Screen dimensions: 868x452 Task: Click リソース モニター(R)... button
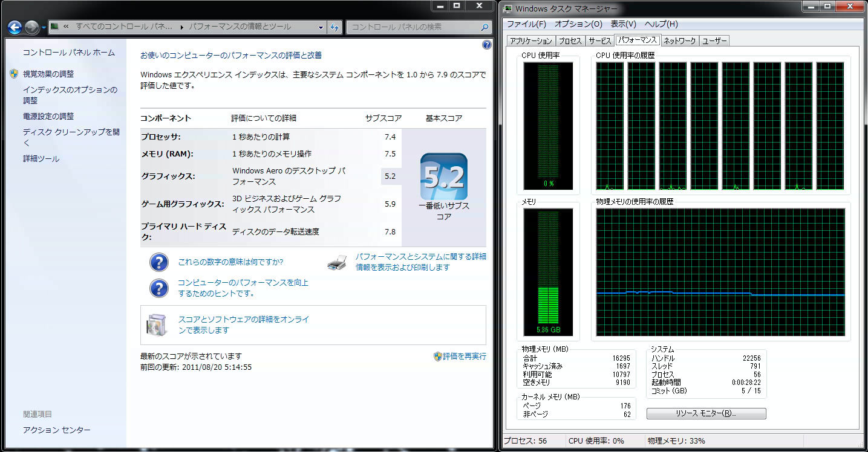(706, 414)
